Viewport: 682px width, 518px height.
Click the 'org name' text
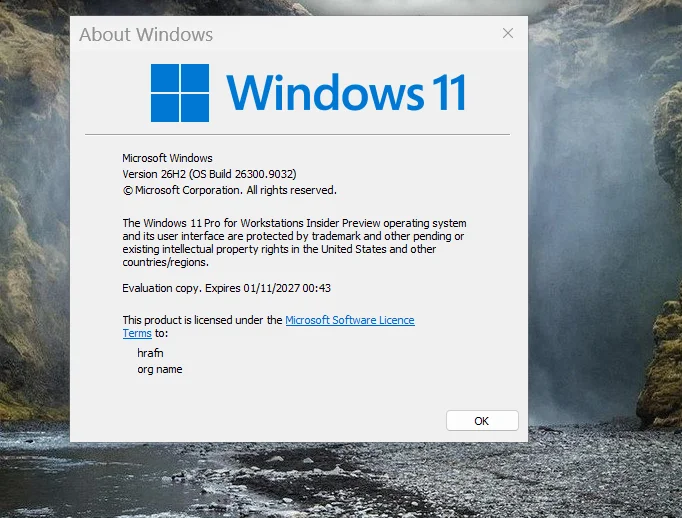point(160,369)
